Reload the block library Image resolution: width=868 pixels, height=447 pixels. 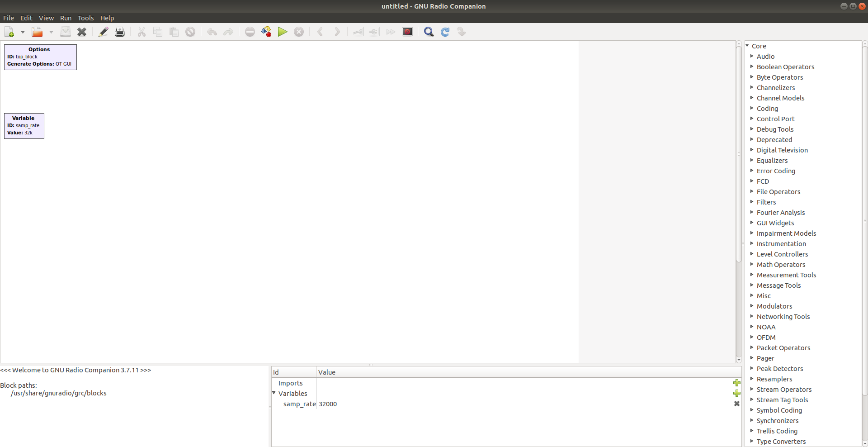tap(445, 32)
